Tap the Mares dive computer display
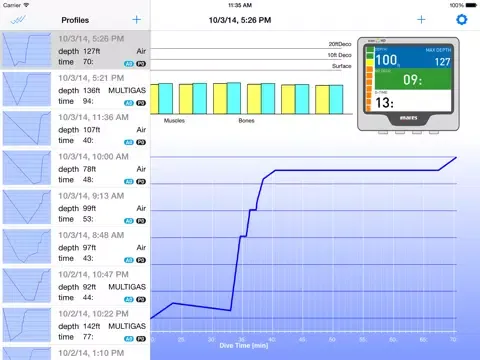Screen dimensions: 480x360 (x=408, y=84)
